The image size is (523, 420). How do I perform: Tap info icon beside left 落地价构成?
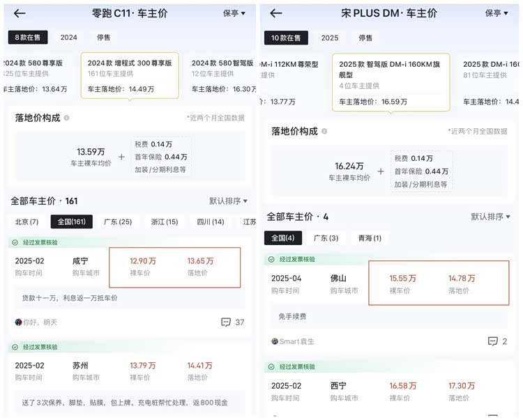click(67, 118)
